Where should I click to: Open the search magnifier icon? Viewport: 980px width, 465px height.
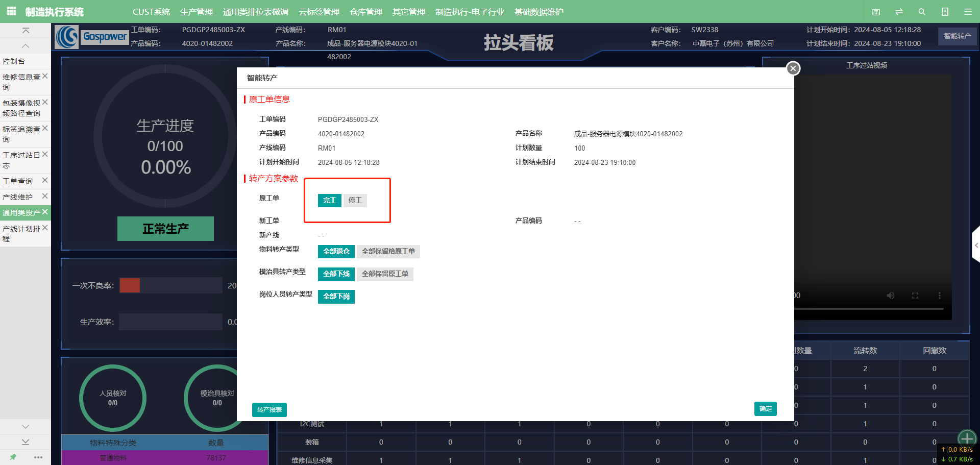922,12
